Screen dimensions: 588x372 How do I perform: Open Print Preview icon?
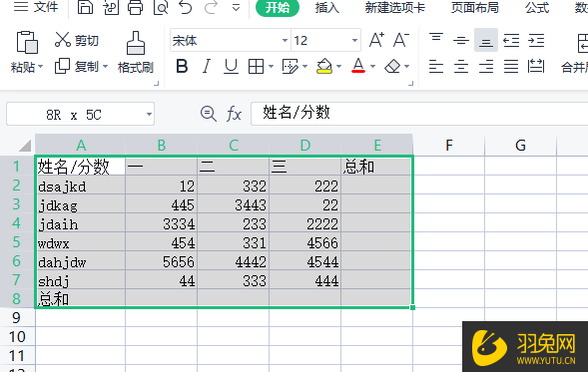point(161,7)
